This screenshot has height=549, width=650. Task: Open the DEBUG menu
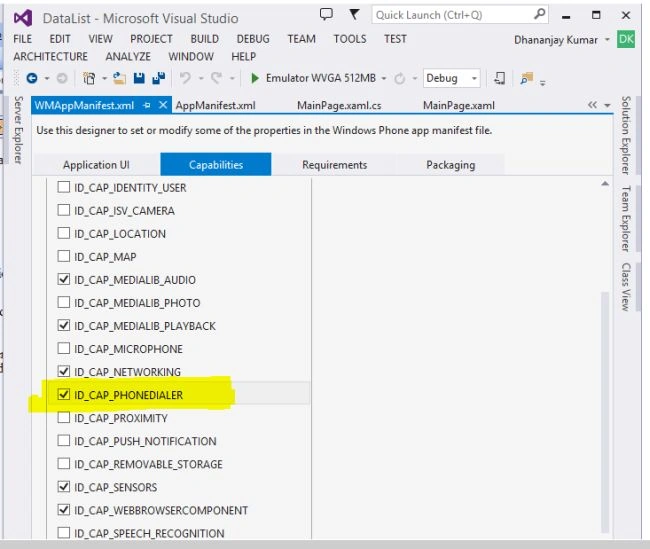pyautogui.click(x=253, y=39)
